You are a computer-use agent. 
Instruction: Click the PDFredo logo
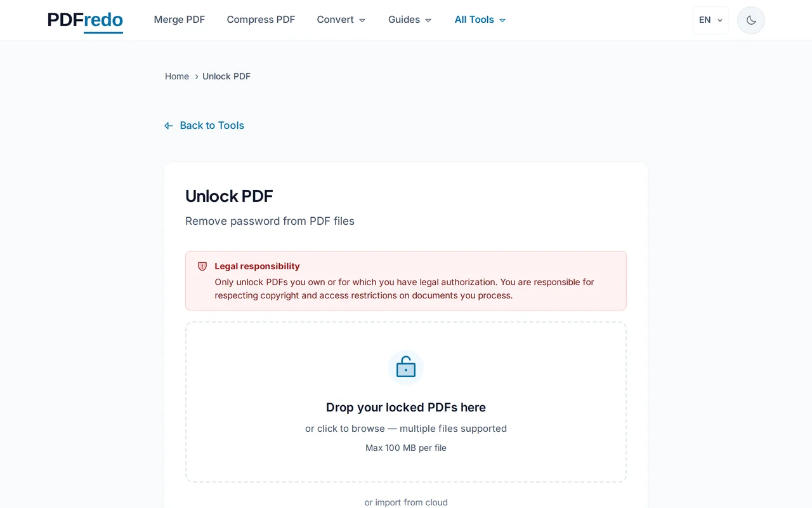pyautogui.click(x=84, y=20)
